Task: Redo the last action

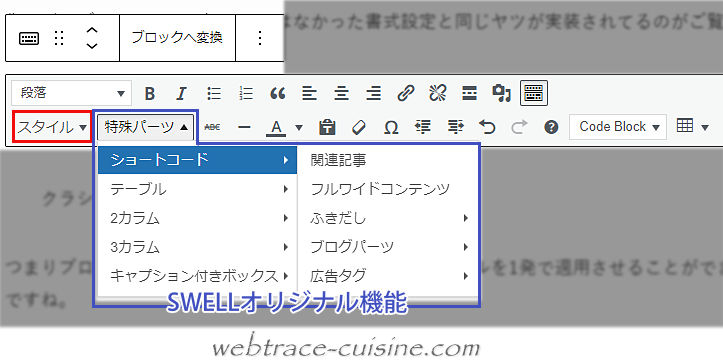Action: (x=519, y=127)
